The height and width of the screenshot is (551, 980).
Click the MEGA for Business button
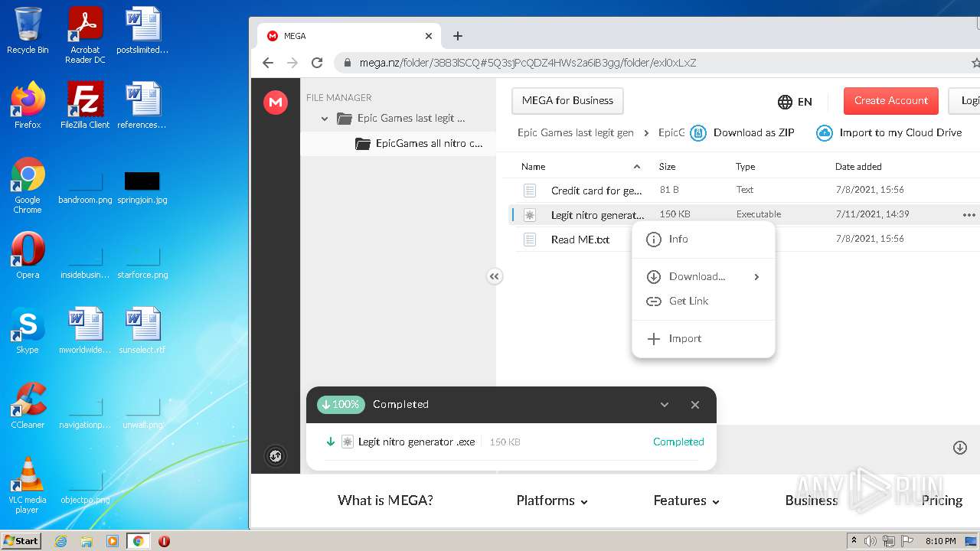click(x=567, y=100)
